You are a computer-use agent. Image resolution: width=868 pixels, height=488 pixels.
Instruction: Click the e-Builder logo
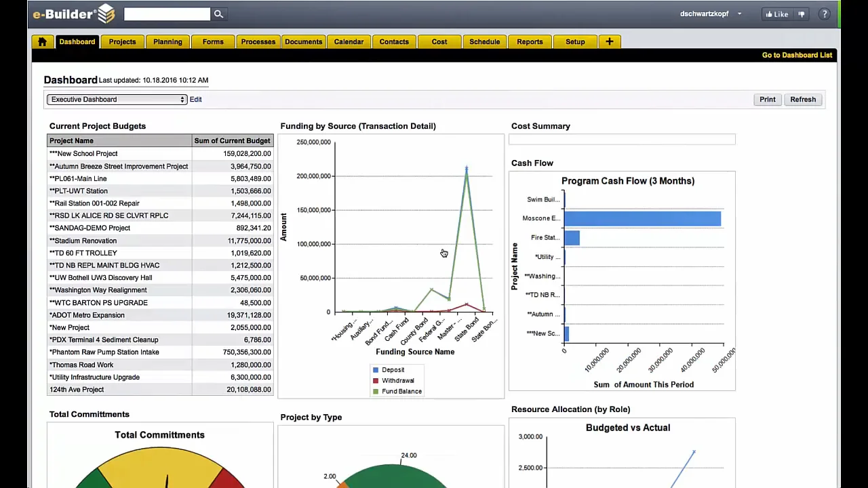[74, 14]
